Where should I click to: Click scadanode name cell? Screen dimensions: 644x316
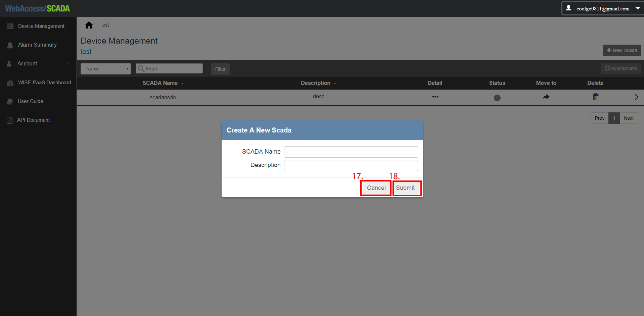(163, 97)
